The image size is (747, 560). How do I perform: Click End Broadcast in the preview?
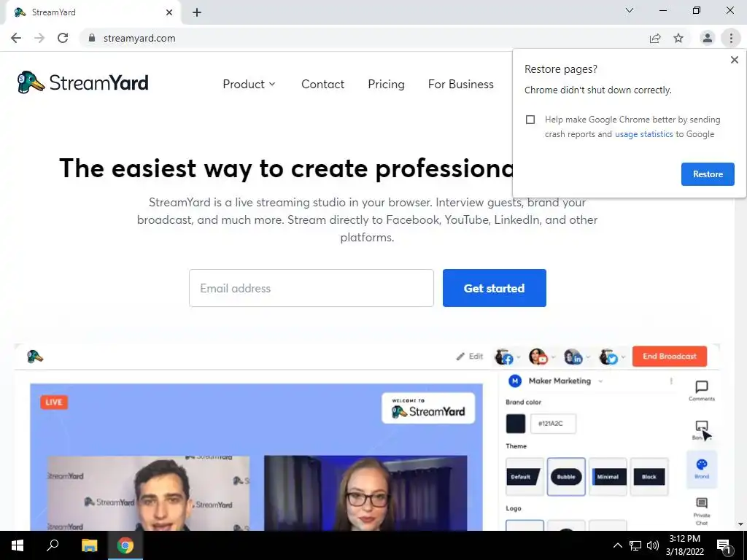coord(670,356)
